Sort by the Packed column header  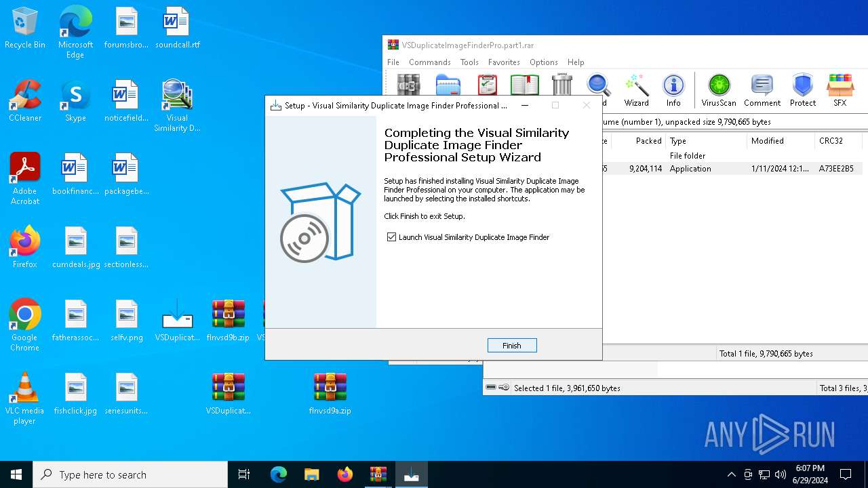click(638, 141)
